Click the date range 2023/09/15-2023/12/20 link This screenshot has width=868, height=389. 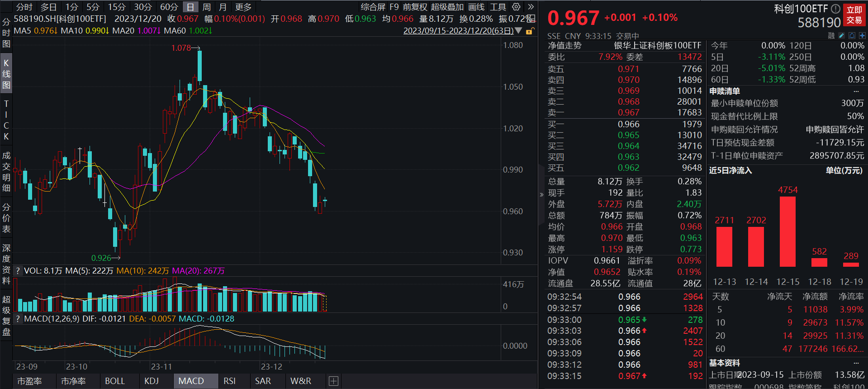coord(458,31)
